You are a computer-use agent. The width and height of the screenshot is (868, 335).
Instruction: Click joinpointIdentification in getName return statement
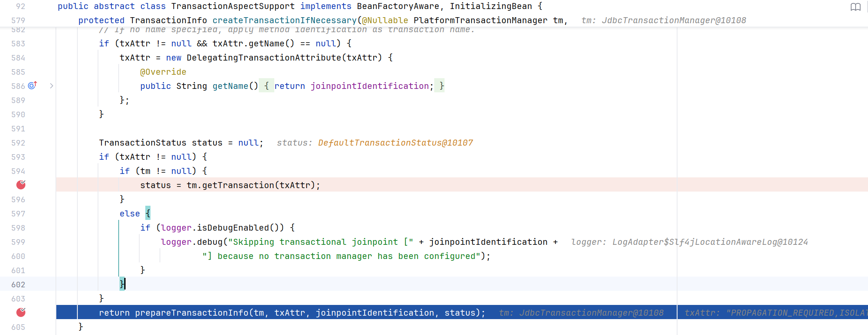370,86
